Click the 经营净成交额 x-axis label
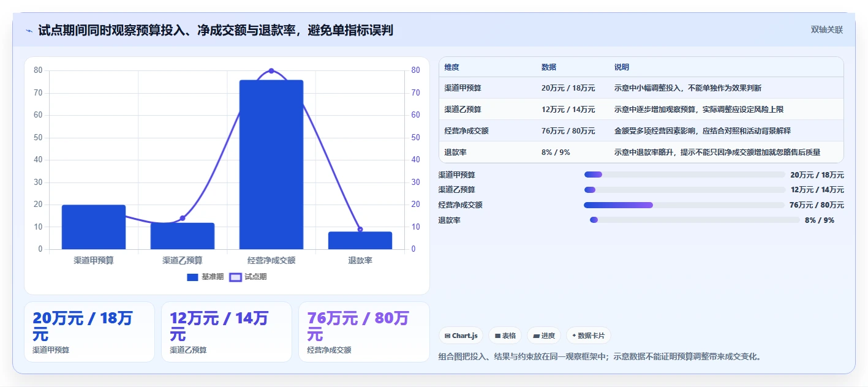The height and width of the screenshot is (387, 868). 271,260
